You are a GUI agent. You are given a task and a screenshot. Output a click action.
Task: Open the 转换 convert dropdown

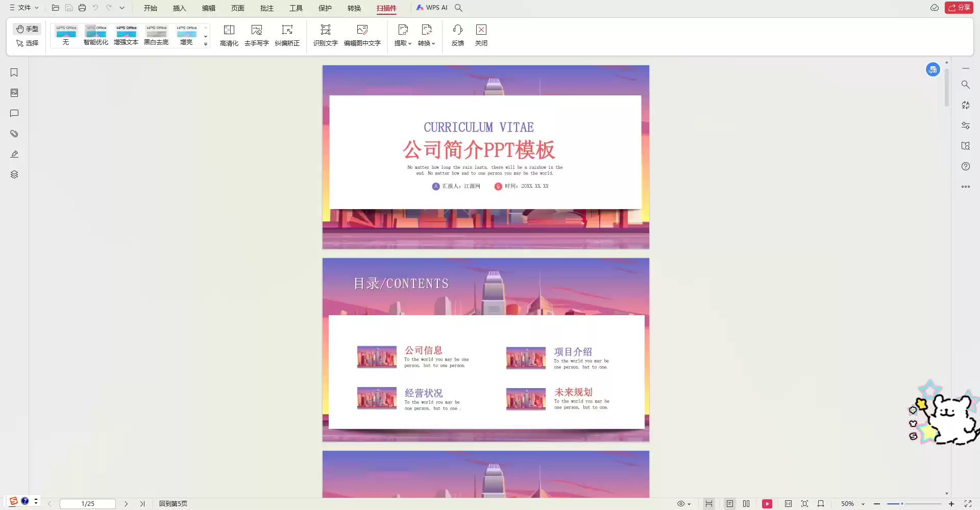point(426,35)
